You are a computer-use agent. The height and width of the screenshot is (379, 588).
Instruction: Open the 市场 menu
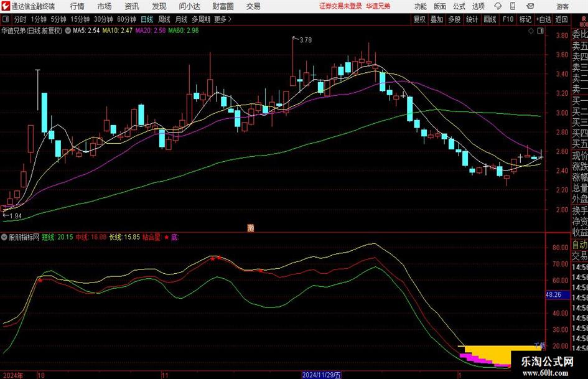coord(105,6)
